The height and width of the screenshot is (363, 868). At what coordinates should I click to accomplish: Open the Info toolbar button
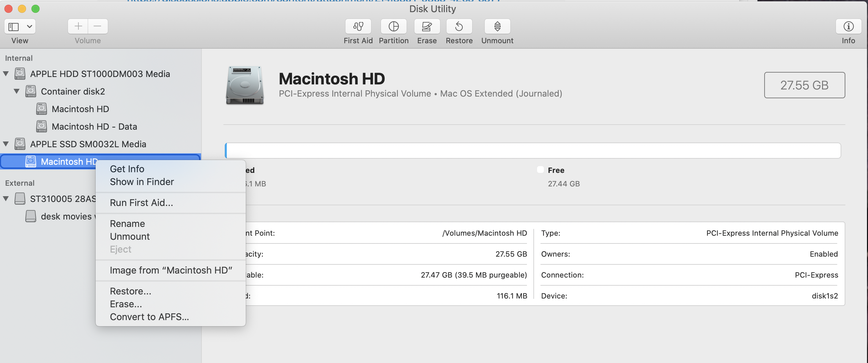pos(848,26)
